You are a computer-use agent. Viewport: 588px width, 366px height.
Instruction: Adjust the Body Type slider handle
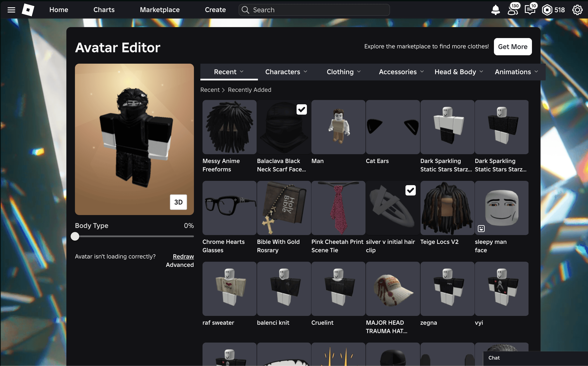click(x=75, y=236)
